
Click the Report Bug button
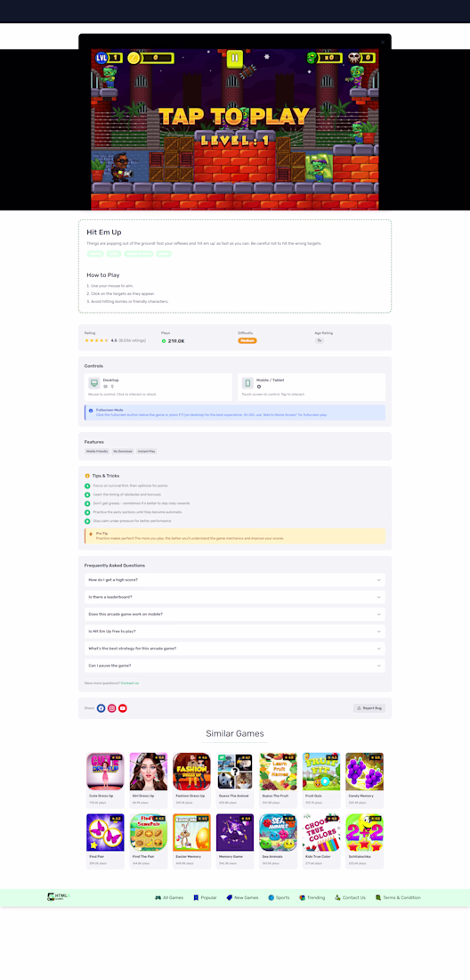point(369,708)
